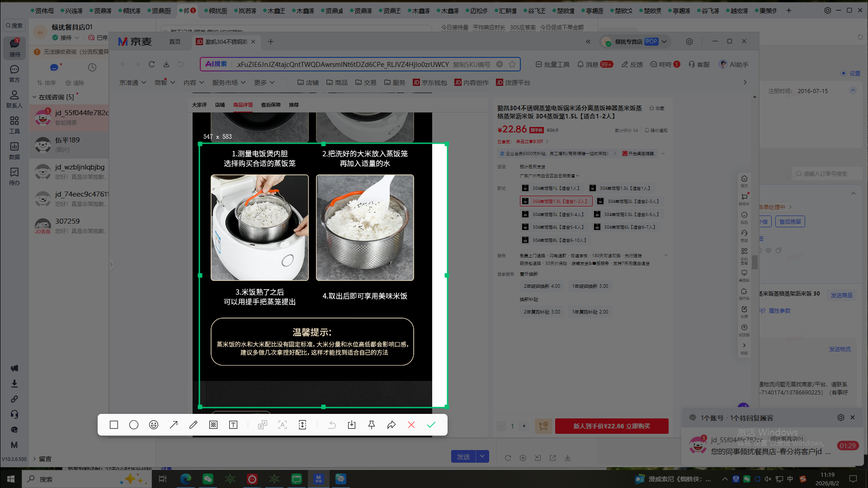Screen dimensions: 868x488
Task: Open the 数据 data sidebar icon
Action: 14,150
